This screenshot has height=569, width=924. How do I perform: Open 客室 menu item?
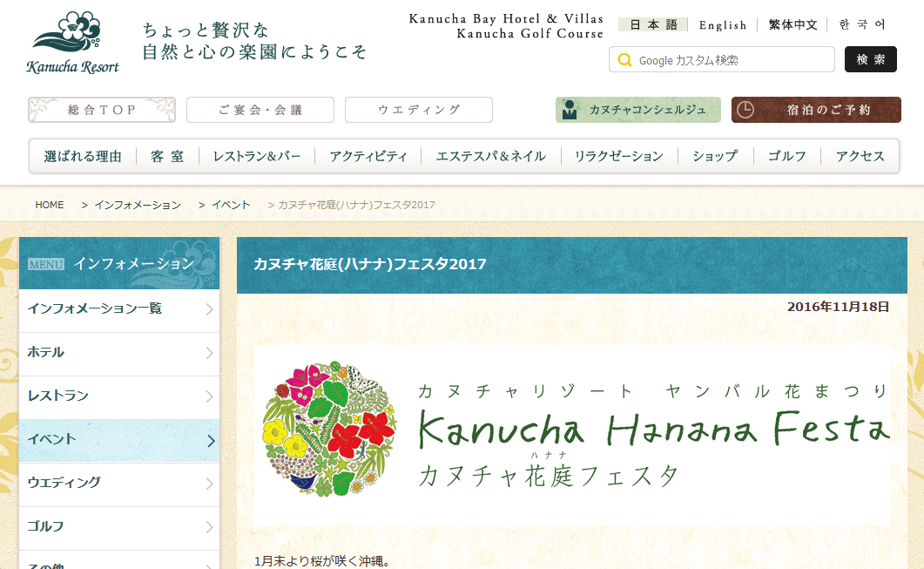click(167, 156)
